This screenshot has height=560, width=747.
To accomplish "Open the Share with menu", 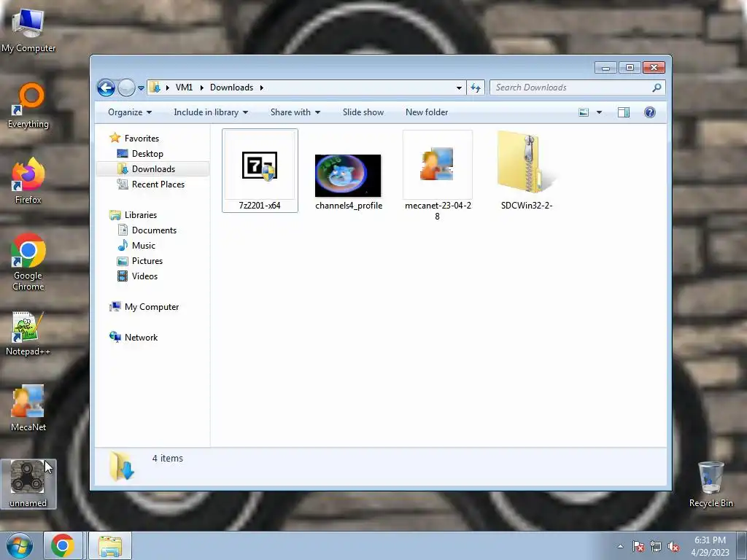I will [295, 112].
